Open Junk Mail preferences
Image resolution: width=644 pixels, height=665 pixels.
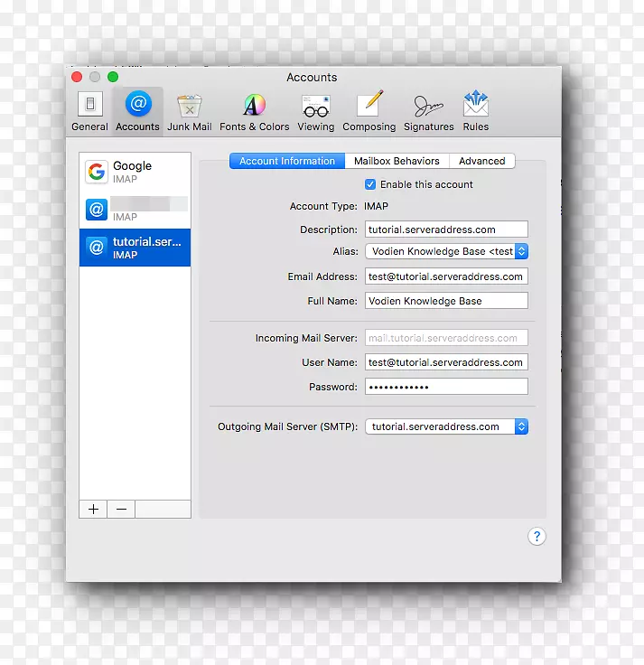coord(190,111)
